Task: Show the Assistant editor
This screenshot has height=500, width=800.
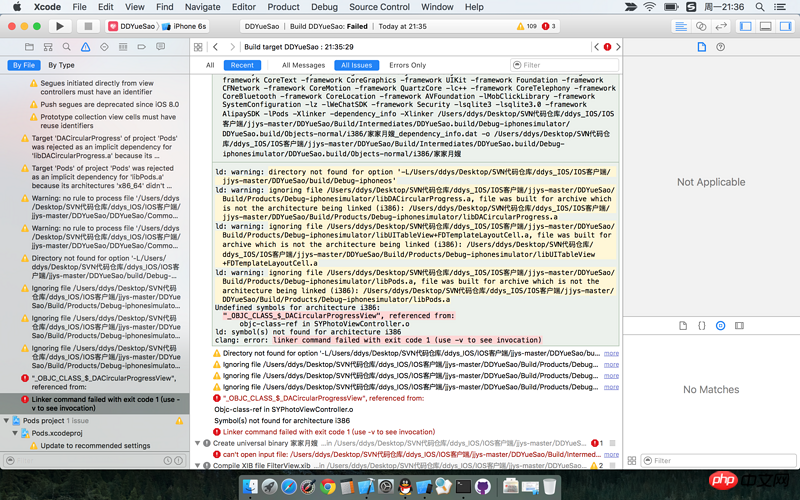Action: click(701, 26)
